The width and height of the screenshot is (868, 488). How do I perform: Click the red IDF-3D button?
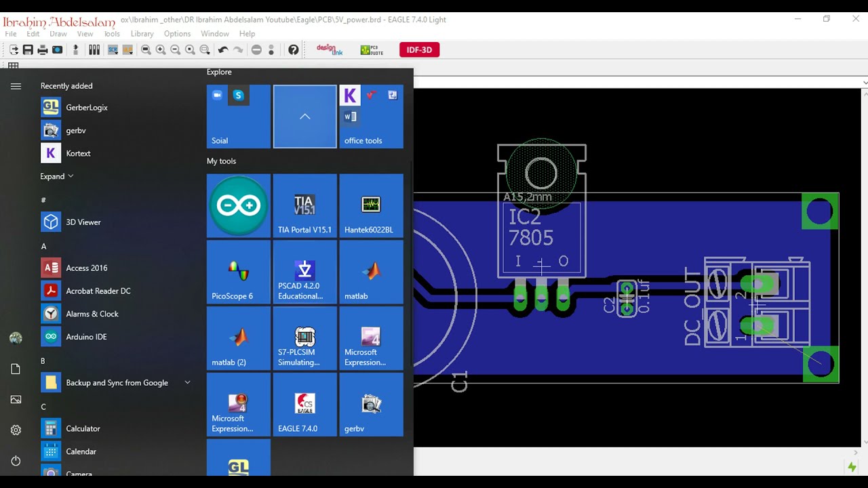tap(419, 49)
